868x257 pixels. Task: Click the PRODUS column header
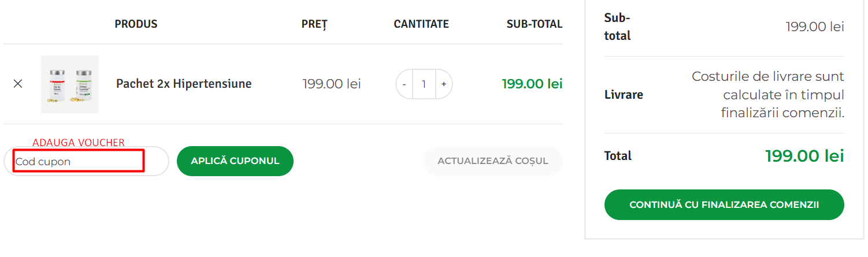click(x=136, y=24)
